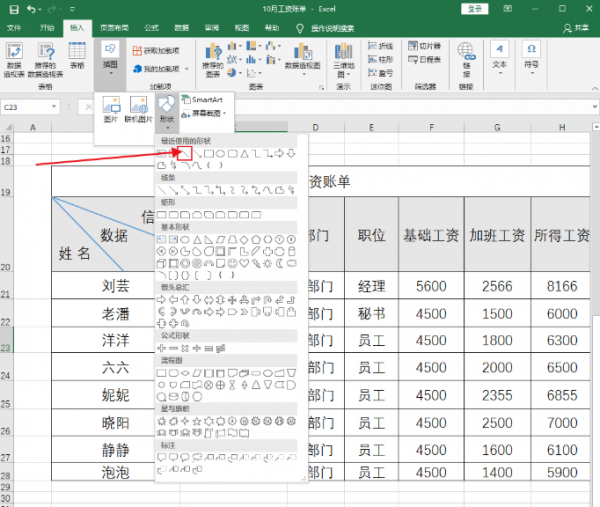Pick the plus sign in Equation Shapes
600x507 pixels.
click(161, 348)
